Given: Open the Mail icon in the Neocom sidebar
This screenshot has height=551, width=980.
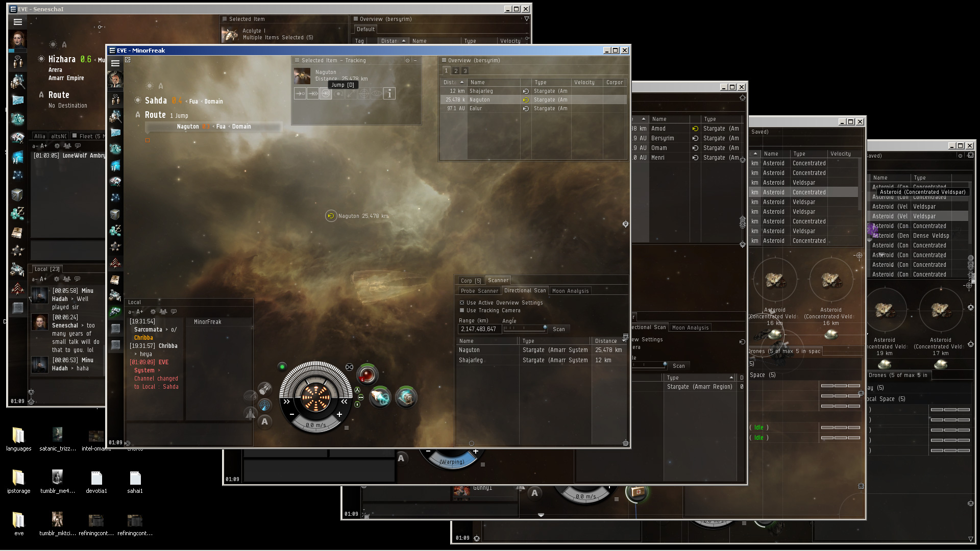Looking at the screenshot, I should tap(115, 133).
